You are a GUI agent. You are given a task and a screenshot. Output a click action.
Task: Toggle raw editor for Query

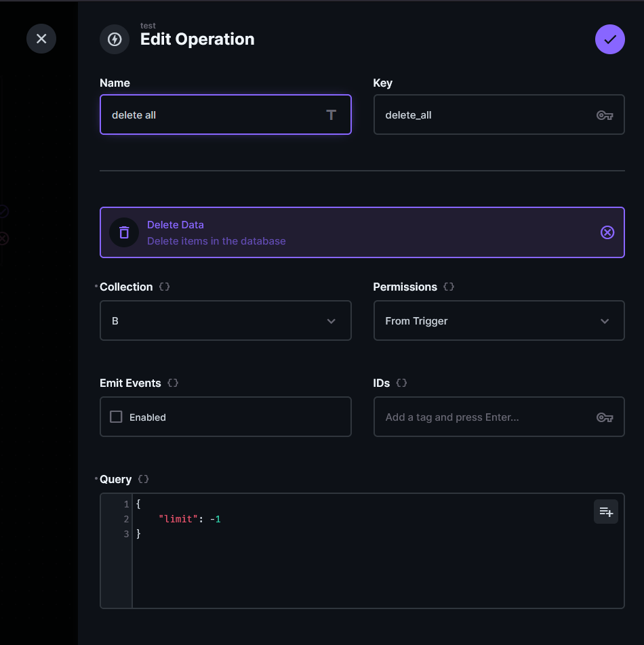click(x=143, y=479)
